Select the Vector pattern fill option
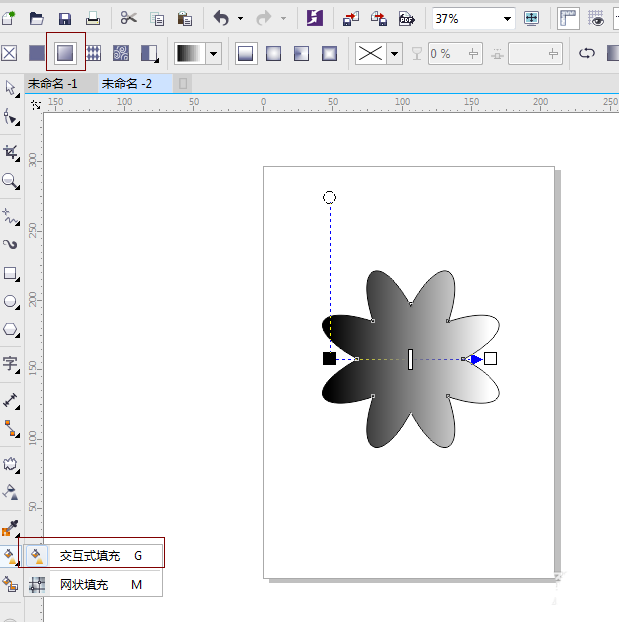The width and height of the screenshot is (619, 622). point(93,53)
